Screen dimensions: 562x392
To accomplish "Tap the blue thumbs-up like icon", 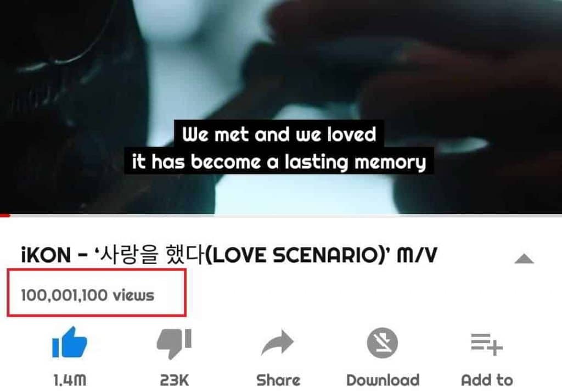I will (70, 343).
